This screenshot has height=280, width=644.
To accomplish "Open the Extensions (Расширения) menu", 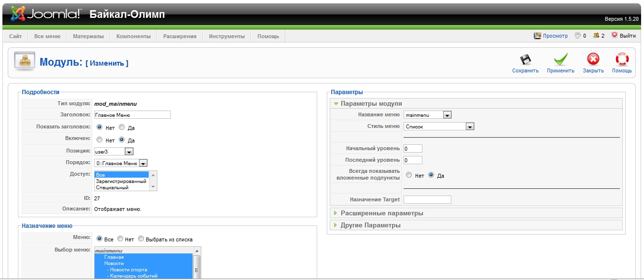I will pyautogui.click(x=180, y=36).
